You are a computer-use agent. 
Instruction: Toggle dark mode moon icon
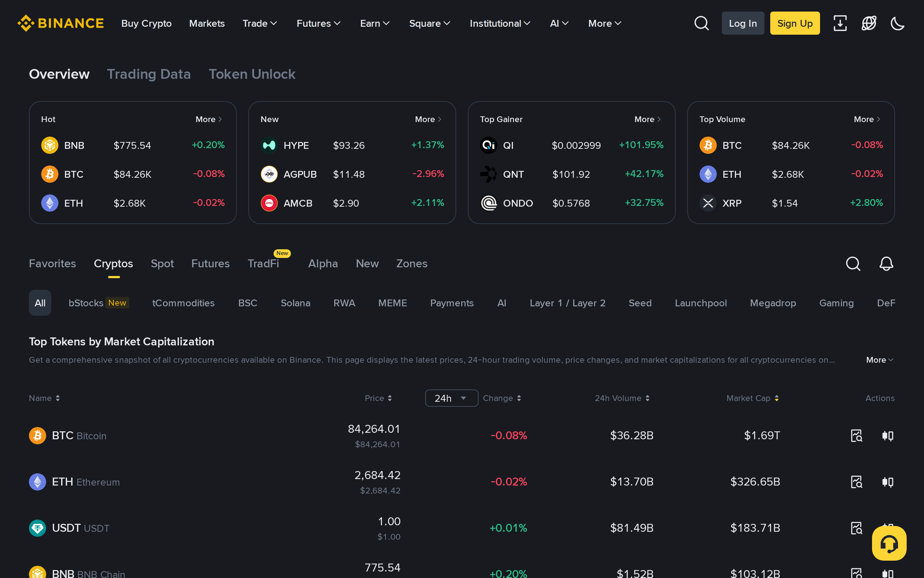[x=898, y=23]
